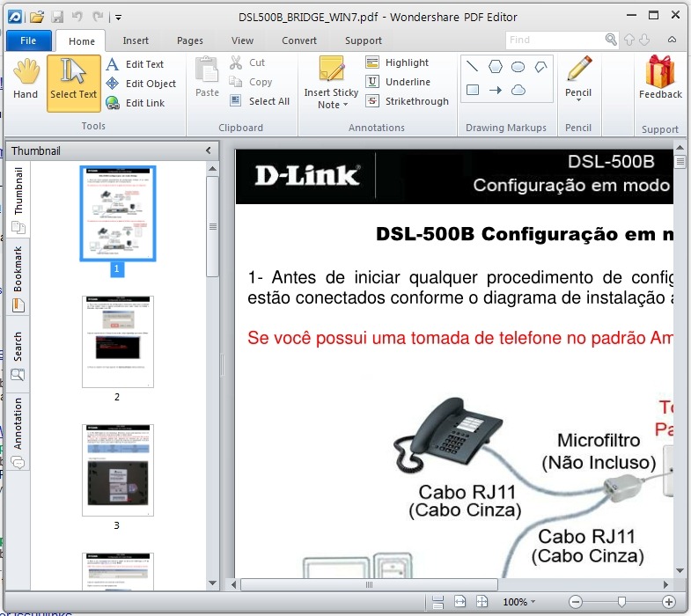
Task: Cut the selected content
Action: 247,62
